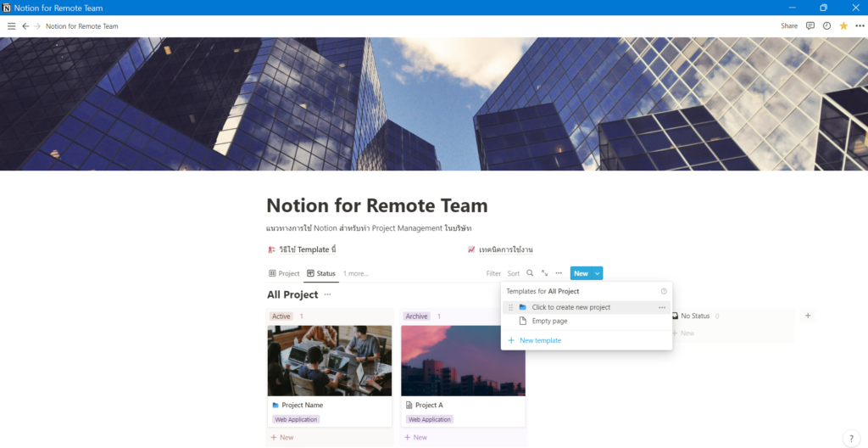Click Share in the top bar

click(x=789, y=25)
